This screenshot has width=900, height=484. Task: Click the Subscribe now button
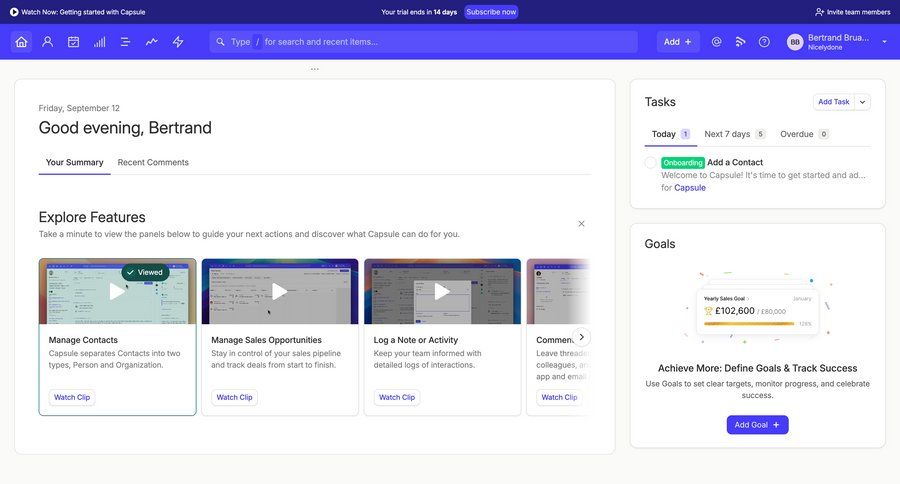(491, 12)
